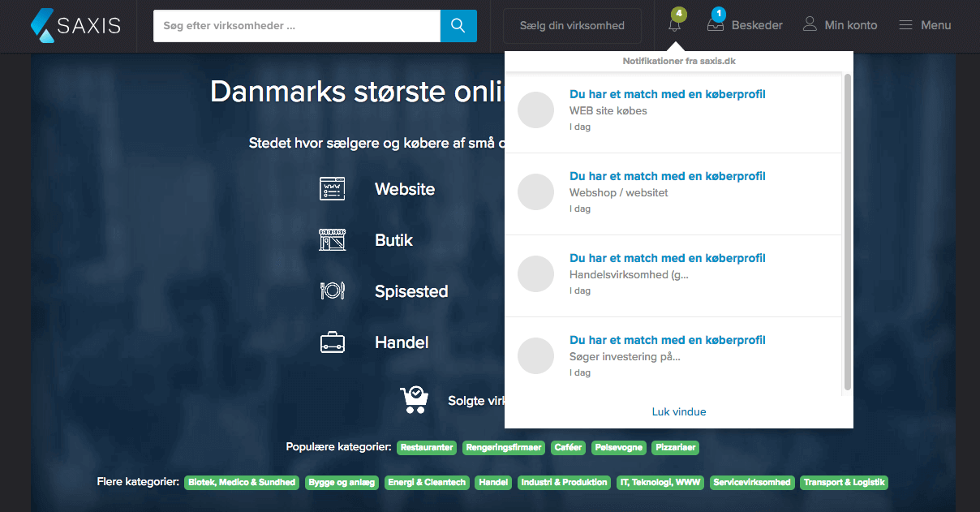Close notifications with Luk vindue
Image resolution: width=980 pixels, height=512 pixels.
tap(678, 411)
